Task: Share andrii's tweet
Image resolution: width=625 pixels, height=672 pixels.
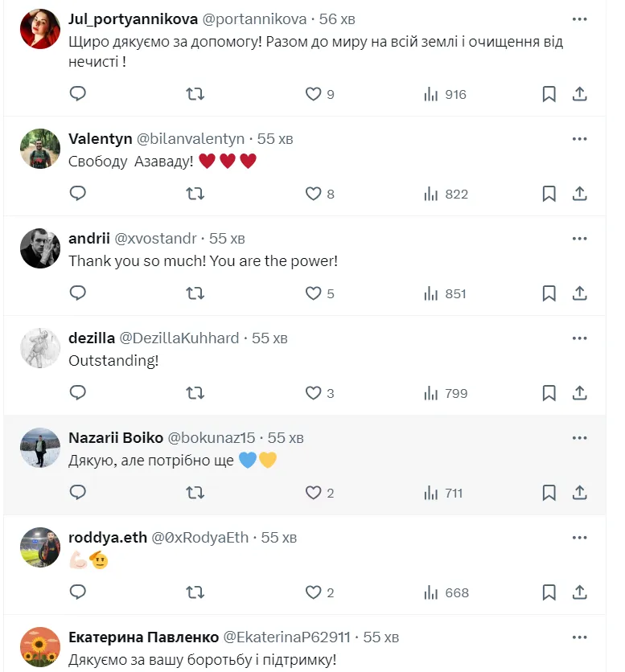Action: click(579, 293)
